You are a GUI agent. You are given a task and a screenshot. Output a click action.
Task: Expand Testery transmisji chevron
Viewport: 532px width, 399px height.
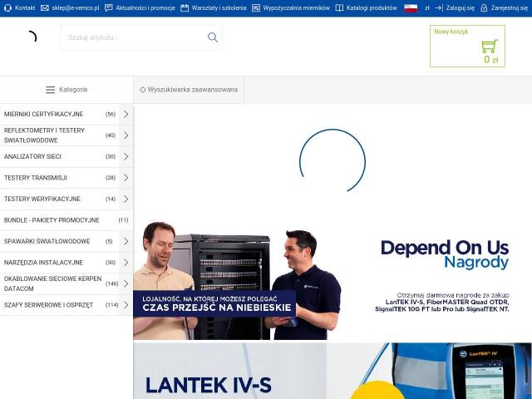[126, 178]
